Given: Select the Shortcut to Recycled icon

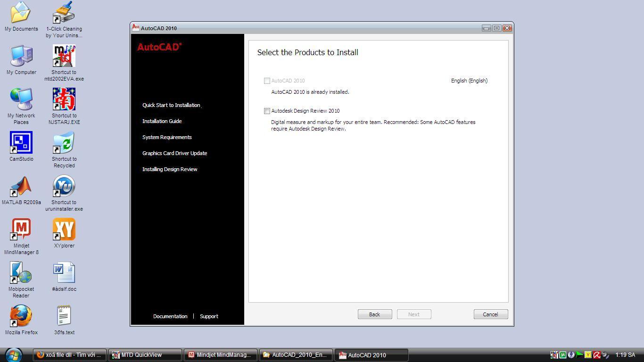Looking at the screenshot, I should pos(64,142).
